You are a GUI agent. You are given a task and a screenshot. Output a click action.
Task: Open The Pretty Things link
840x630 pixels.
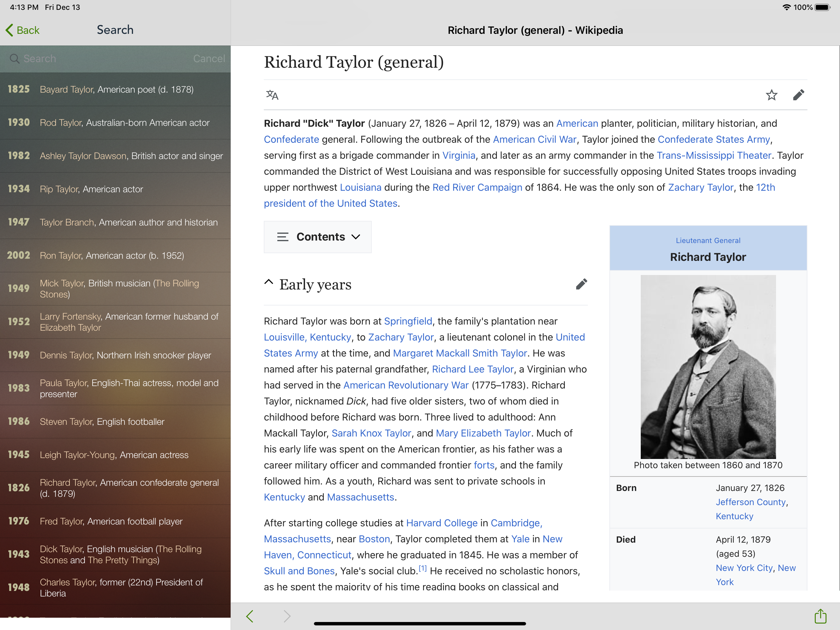[122, 560]
